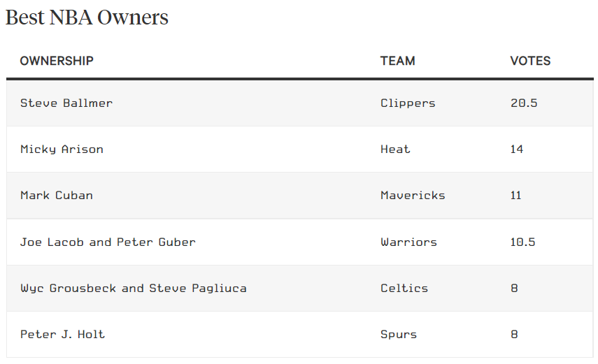Select the TEAM column header

(x=398, y=61)
